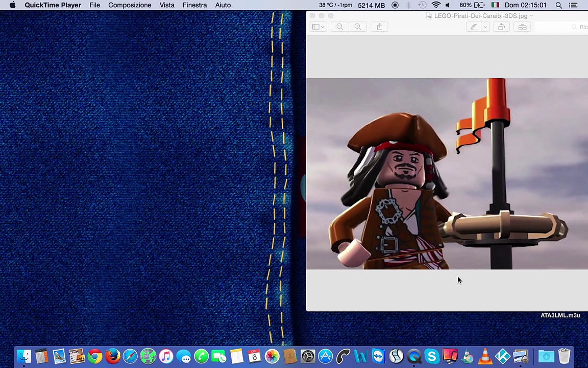This screenshot has width=588, height=368.
Task: Click the zoom in magnifier in Preview
Action: coord(358,27)
